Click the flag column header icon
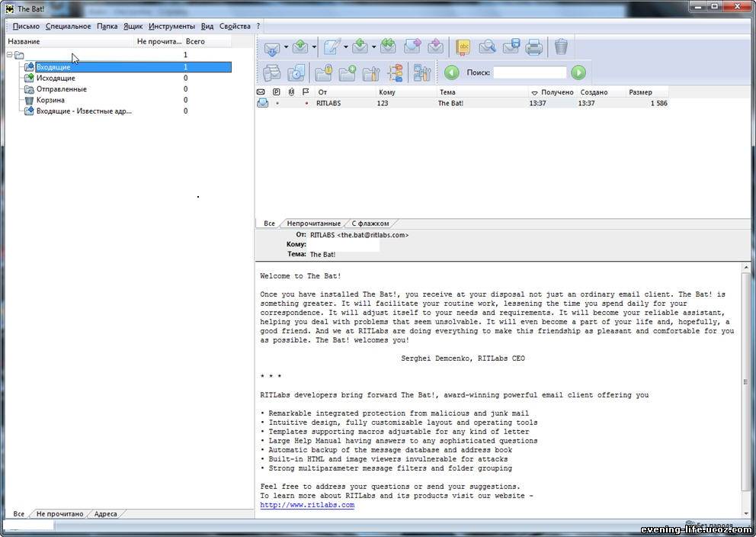Image resolution: width=756 pixels, height=537 pixels. tap(305, 92)
